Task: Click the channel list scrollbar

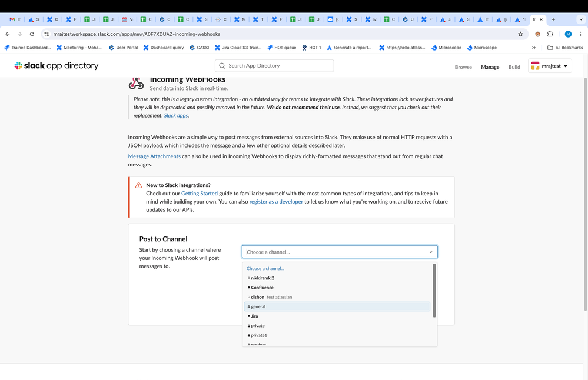Action: click(434, 291)
